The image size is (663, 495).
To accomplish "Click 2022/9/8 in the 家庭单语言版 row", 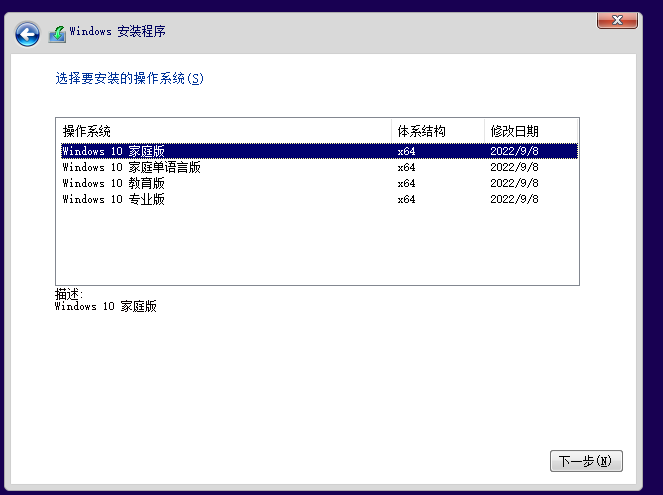I will [514, 167].
